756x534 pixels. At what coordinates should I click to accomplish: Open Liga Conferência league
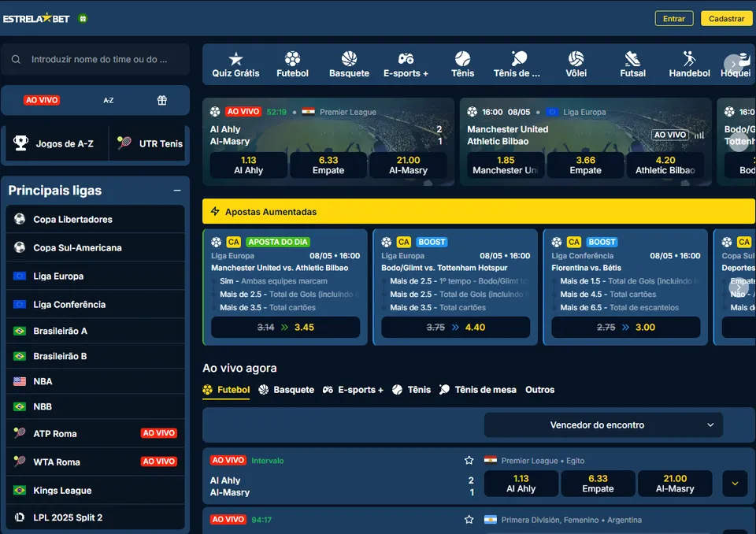tap(95, 304)
